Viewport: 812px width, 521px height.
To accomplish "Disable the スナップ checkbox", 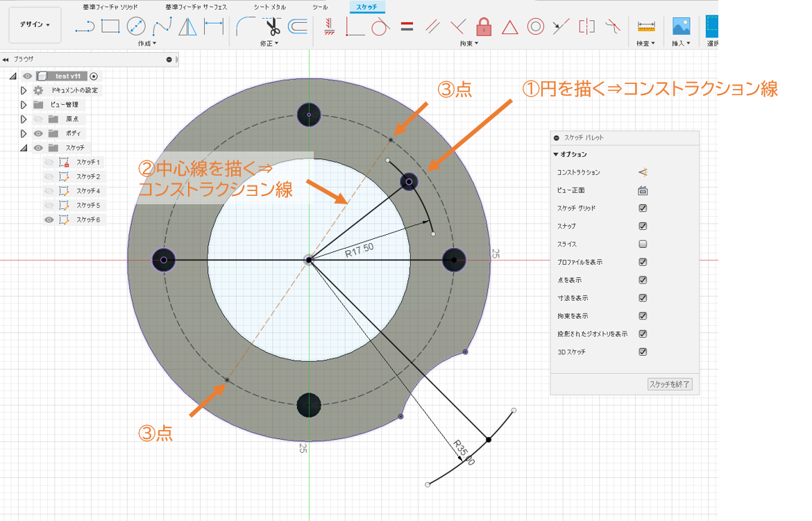I will pos(643,226).
